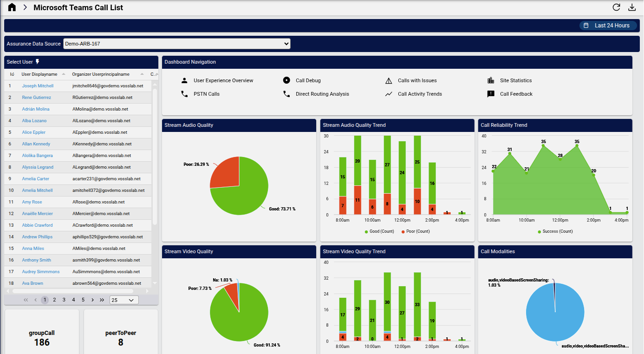
Task: Click the groupCall 186 tile
Action: click(x=42, y=332)
